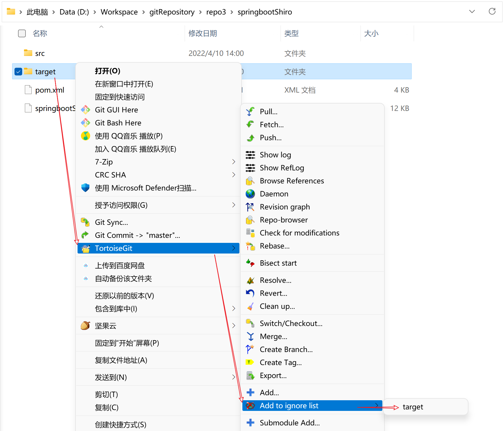
Task: Click the Daemon globe icon
Action: [x=250, y=194]
